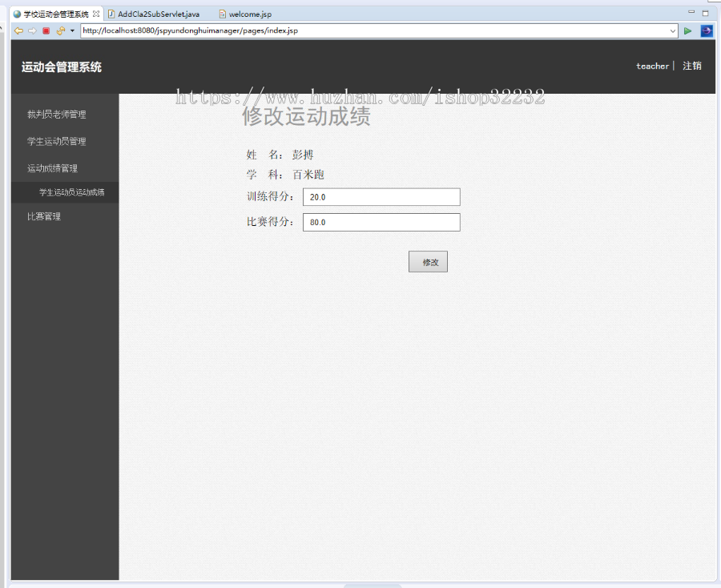Image resolution: width=721 pixels, height=588 pixels.
Task: Click the 修改 submit button
Action: [x=428, y=261]
